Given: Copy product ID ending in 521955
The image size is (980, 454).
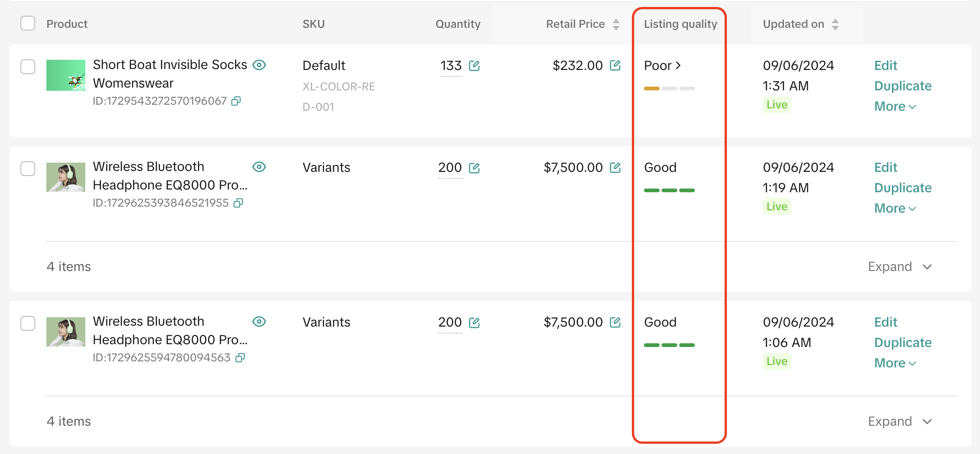Looking at the screenshot, I should click(x=238, y=203).
